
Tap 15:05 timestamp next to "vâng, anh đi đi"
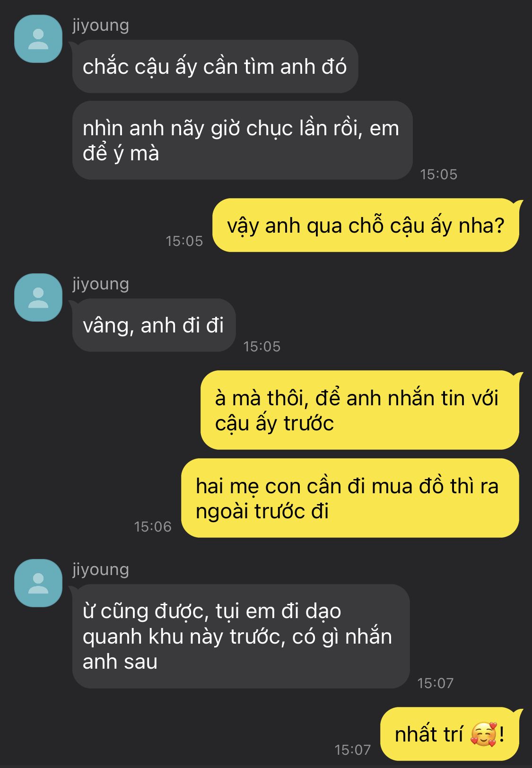point(262,347)
